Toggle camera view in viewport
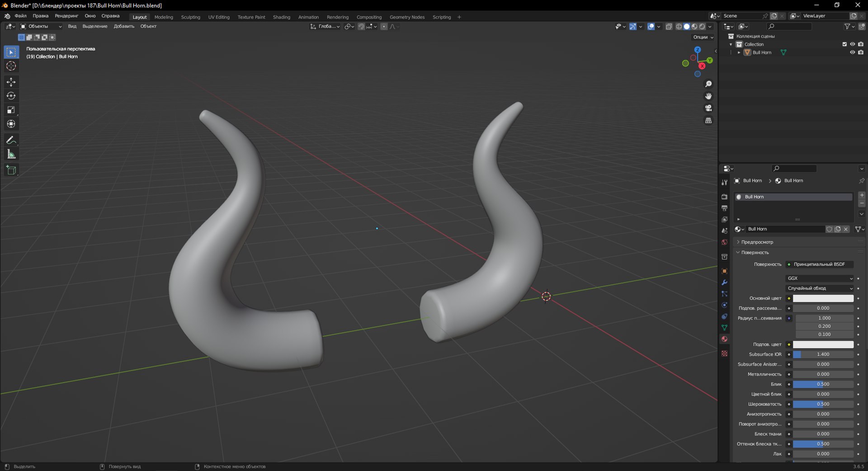Screen dimensions: 868x471 coord(708,108)
